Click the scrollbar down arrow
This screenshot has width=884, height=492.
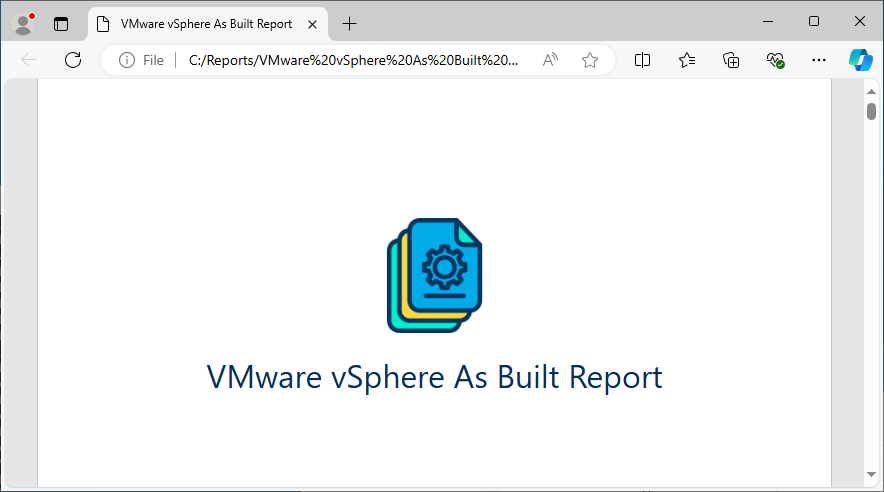[x=872, y=475]
